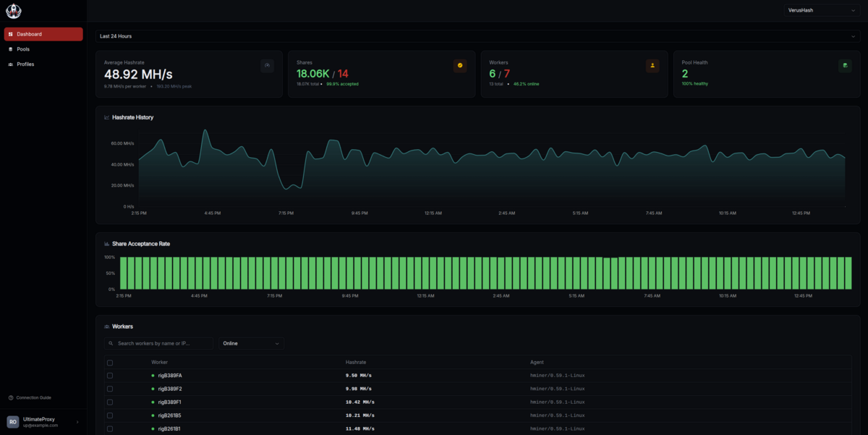Tick the checkbox next to rigB261B5
Screen dimensions: 868x435
[110, 415]
